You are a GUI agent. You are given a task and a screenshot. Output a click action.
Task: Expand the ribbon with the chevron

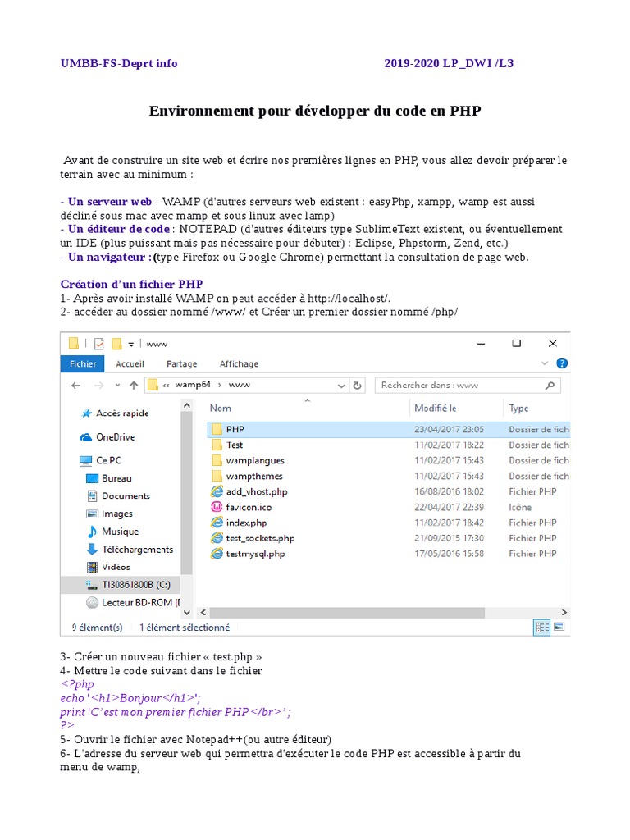tap(545, 363)
